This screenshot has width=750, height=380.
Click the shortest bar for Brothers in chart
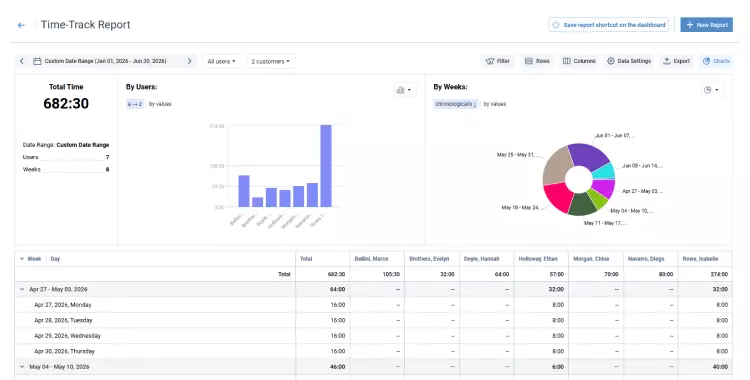(257, 202)
